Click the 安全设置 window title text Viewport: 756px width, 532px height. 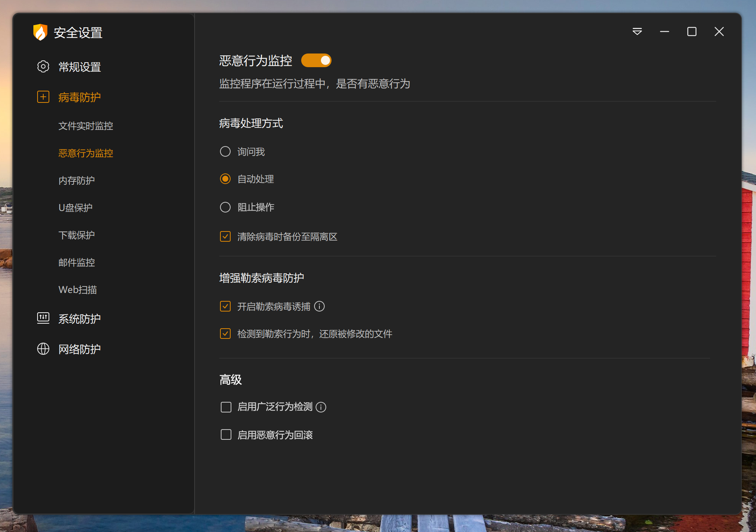click(78, 33)
